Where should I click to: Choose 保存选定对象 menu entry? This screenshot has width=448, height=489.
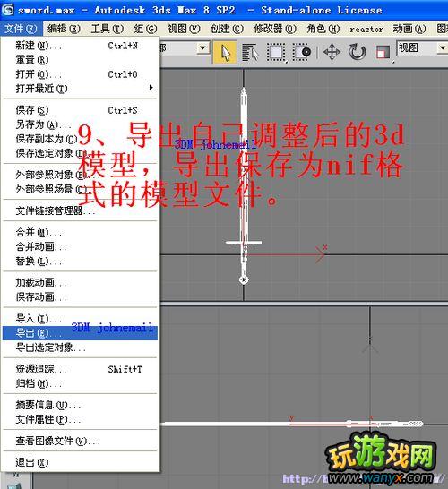[x=80, y=153]
